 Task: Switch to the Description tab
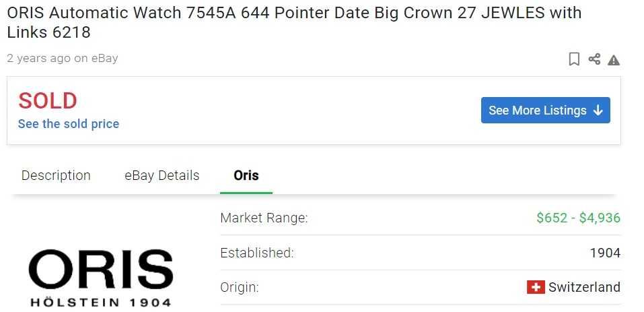pos(56,176)
